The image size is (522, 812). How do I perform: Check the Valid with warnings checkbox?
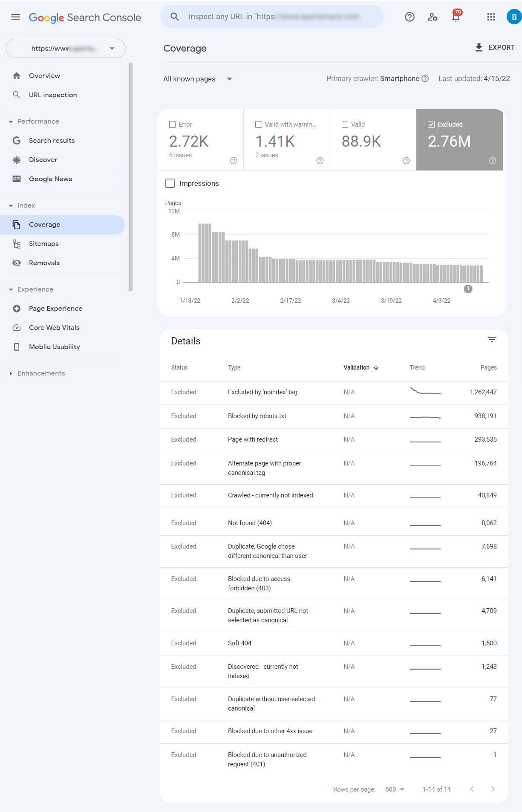[259, 124]
